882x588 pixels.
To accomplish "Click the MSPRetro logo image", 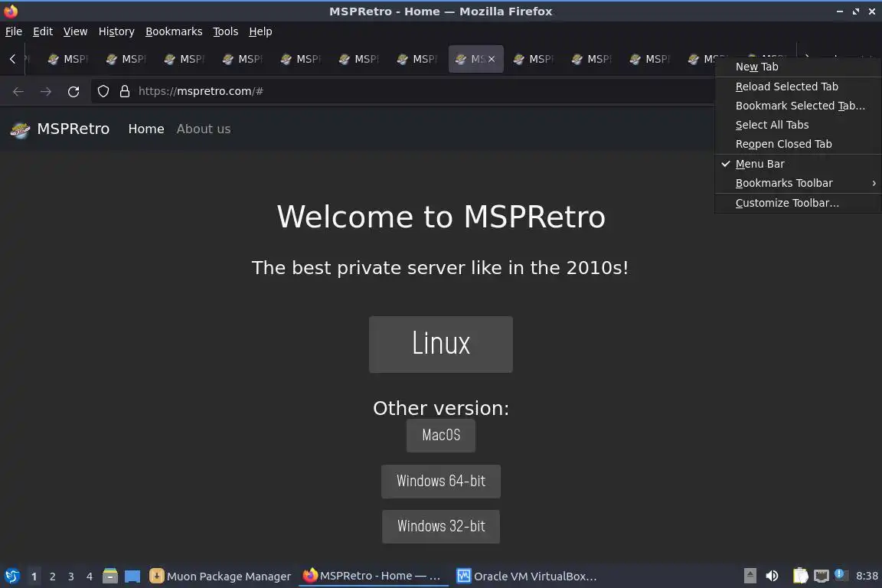I will pyautogui.click(x=20, y=129).
